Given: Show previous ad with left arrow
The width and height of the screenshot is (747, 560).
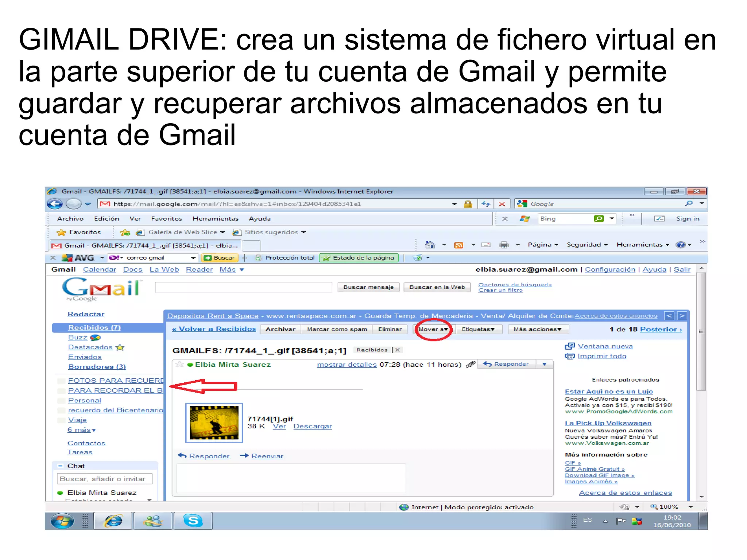Looking at the screenshot, I should coord(669,316).
